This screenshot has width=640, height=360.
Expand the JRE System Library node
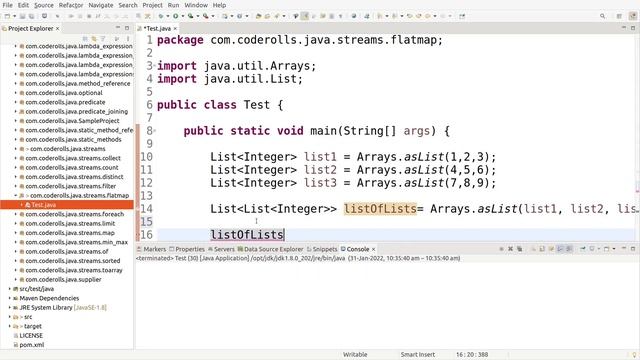pyautogui.click(x=10, y=308)
